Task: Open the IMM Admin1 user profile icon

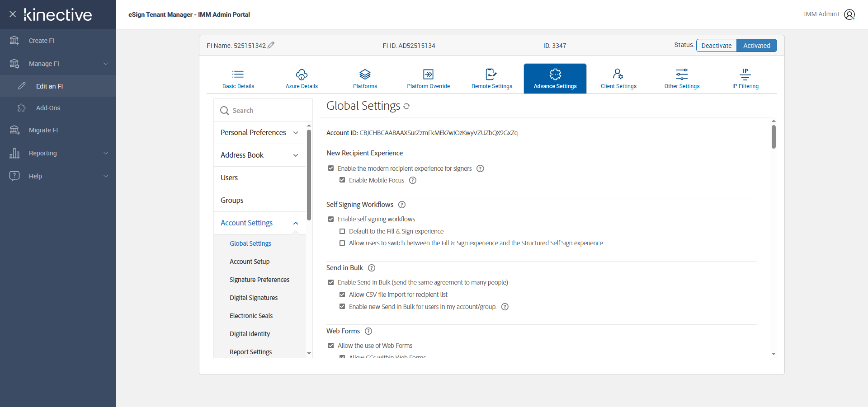Action: pyautogui.click(x=849, y=14)
